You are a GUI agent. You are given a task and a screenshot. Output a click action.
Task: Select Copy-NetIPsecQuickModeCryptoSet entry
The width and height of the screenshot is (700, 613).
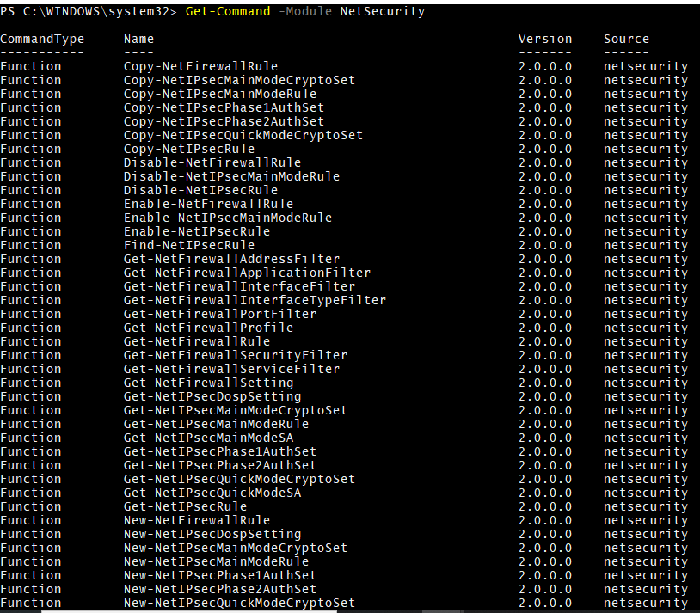tap(243, 135)
